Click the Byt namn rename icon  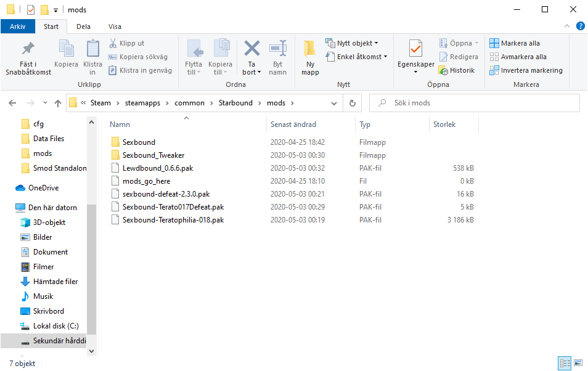(278, 49)
